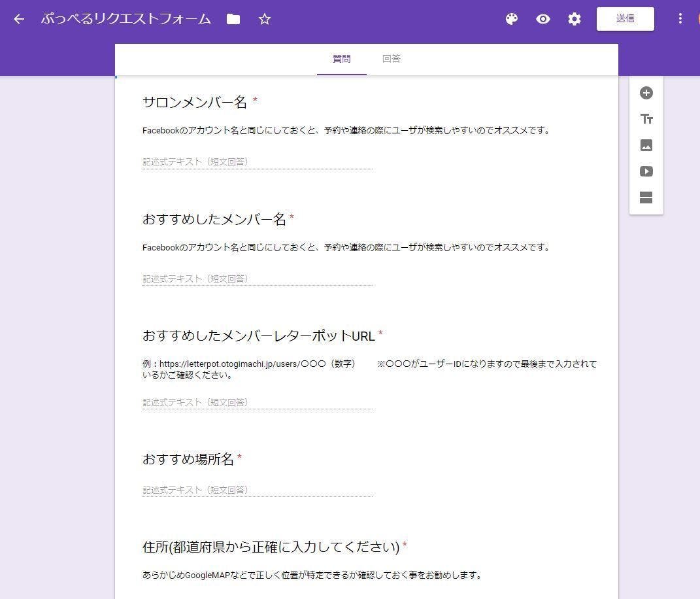Add title and description text icon
Viewport: 700px width, 599px height.
pos(646,119)
